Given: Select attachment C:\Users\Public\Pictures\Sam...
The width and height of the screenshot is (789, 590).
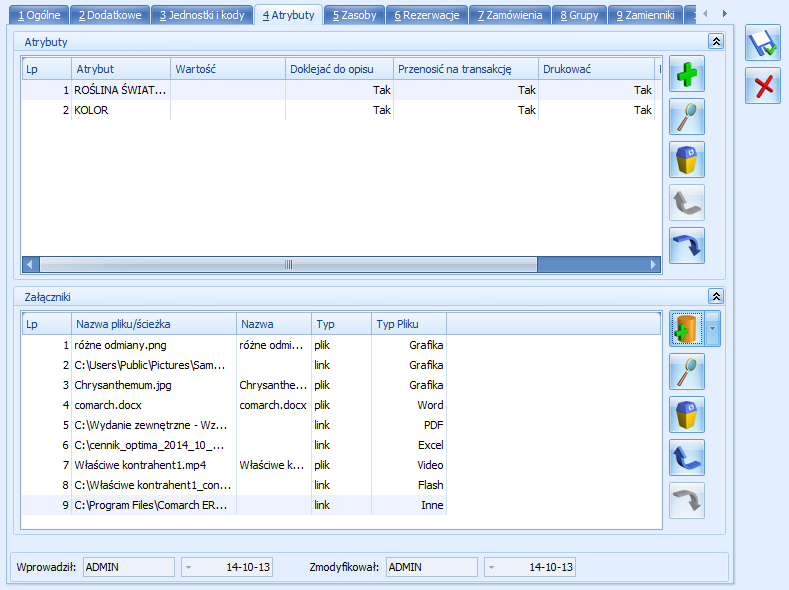Looking at the screenshot, I should click(x=234, y=365).
